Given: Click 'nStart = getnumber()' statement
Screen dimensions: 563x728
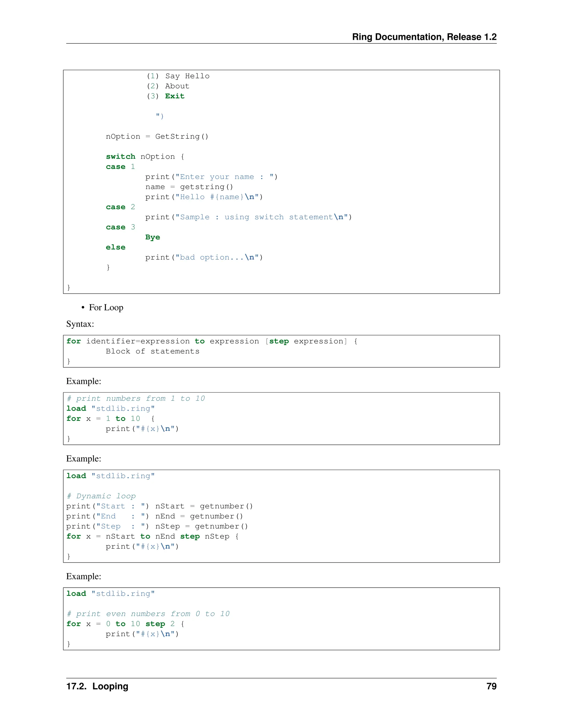Looking at the screenshot, I should coord(204,506).
